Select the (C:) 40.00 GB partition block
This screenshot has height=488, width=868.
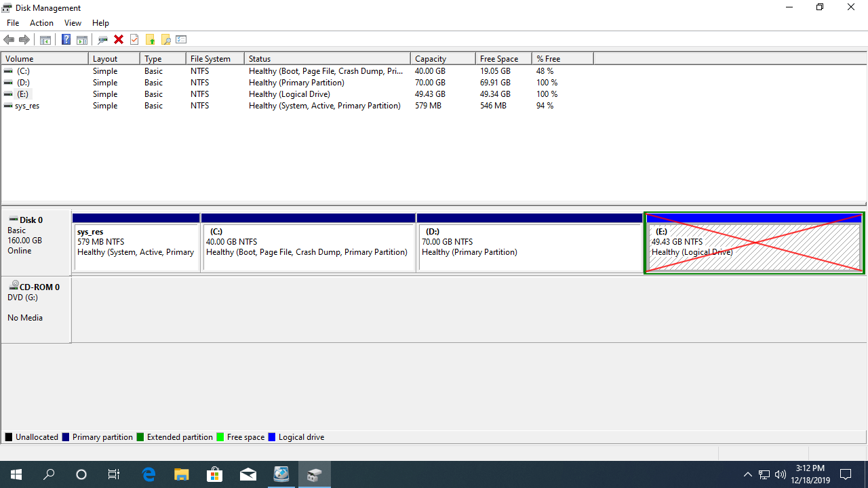[x=309, y=247]
